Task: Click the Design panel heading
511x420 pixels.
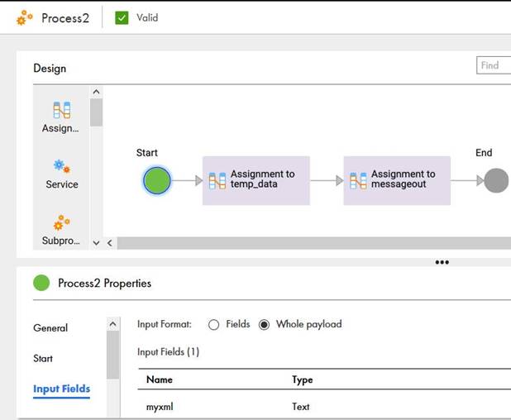Action: tap(50, 68)
